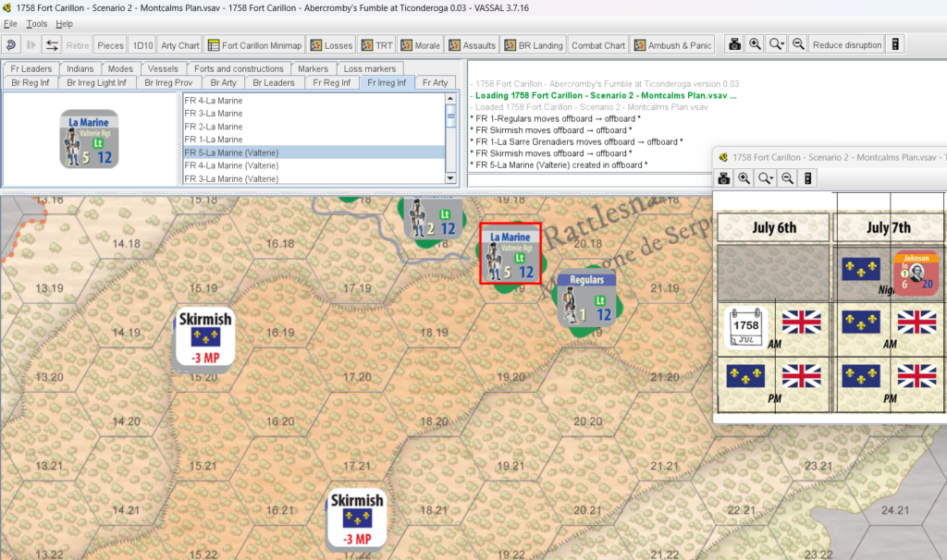Open zoom select dropdown in Montcalms Plan window

pyautogui.click(x=765, y=178)
